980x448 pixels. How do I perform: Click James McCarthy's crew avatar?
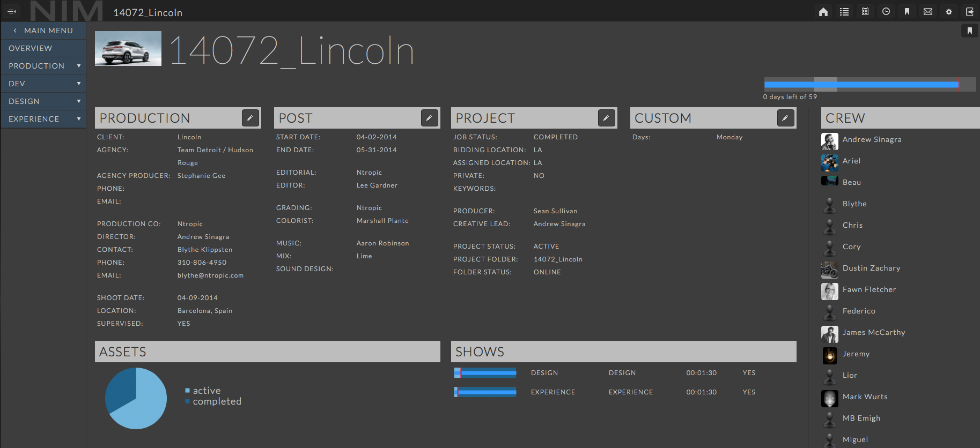[x=830, y=334]
